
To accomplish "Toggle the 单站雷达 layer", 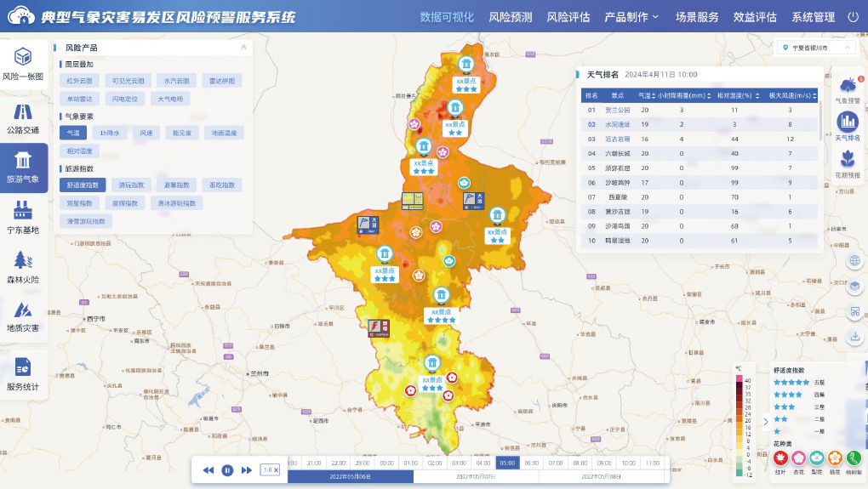I will click(x=80, y=99).
